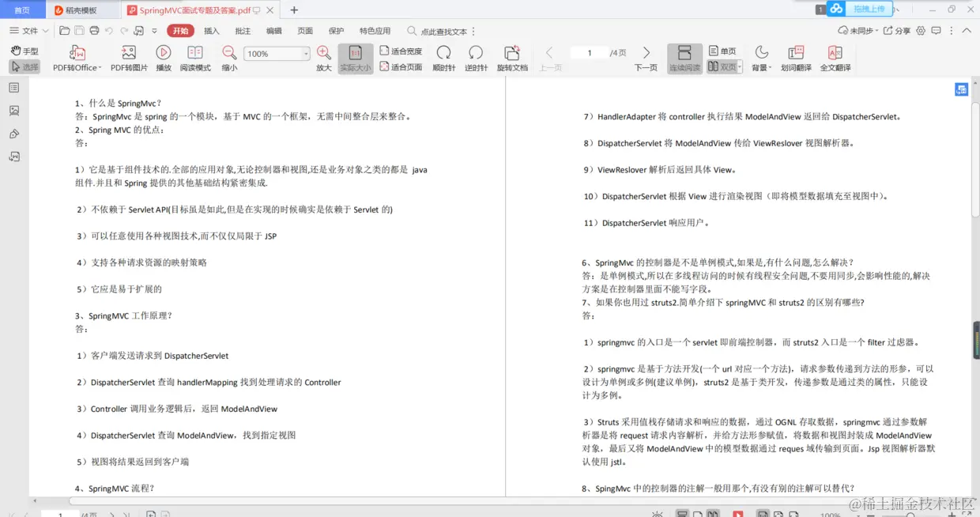
Task: Open 背景 background options
Action: click(761, 58)
